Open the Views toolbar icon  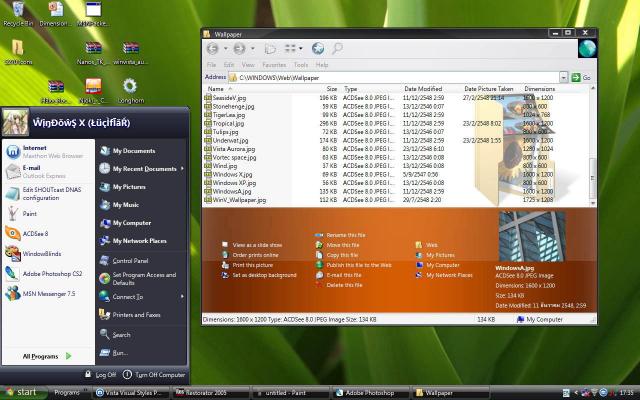point(290,49)
